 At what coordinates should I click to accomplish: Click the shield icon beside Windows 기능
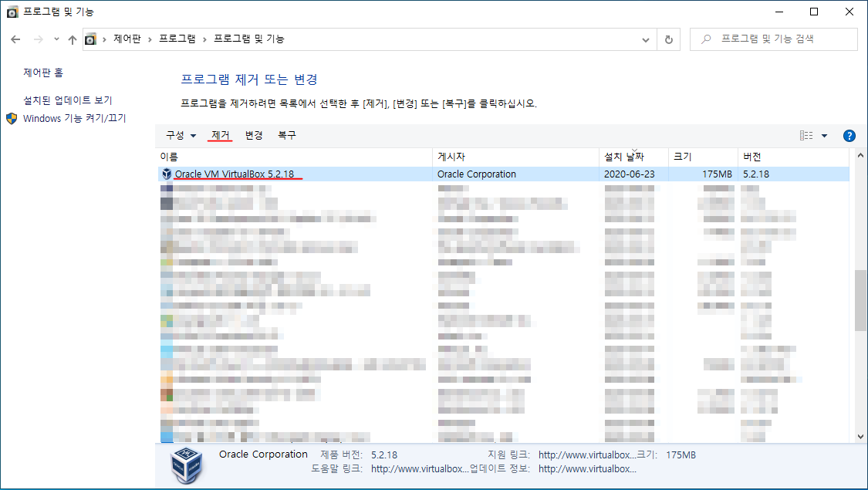(12, 119)
